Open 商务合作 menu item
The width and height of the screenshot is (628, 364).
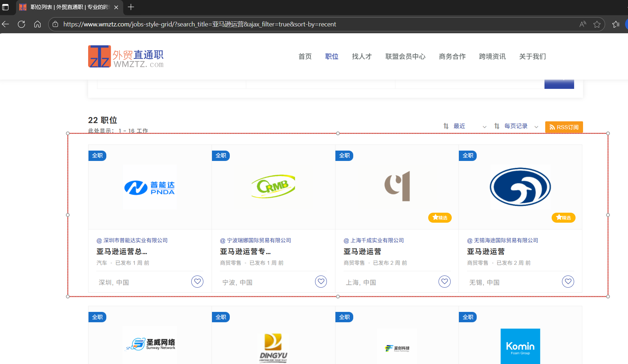click(452, 56)
